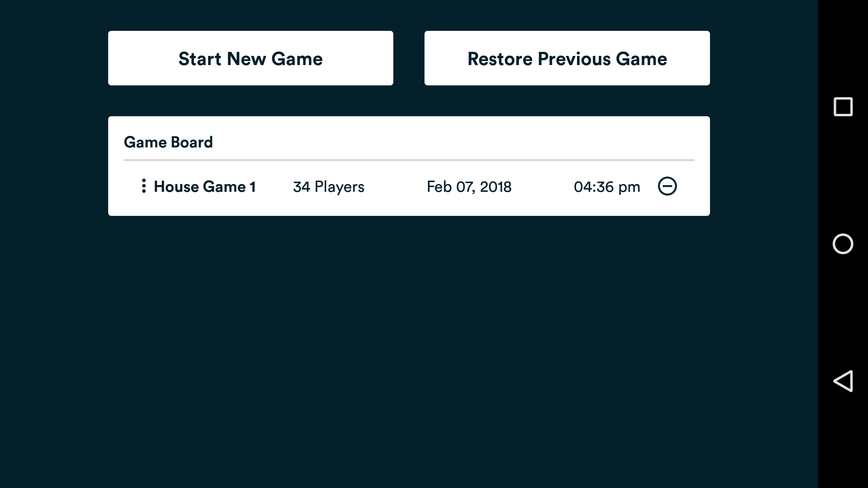Click the 34 Players count
Image resolution: width=868 pixels, height=488 pixels.
pos(329,187)
